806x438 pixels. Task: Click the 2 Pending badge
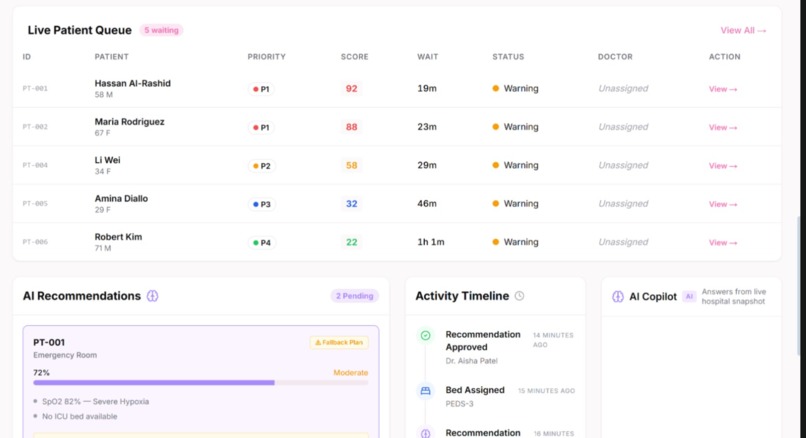pos(355,296)
